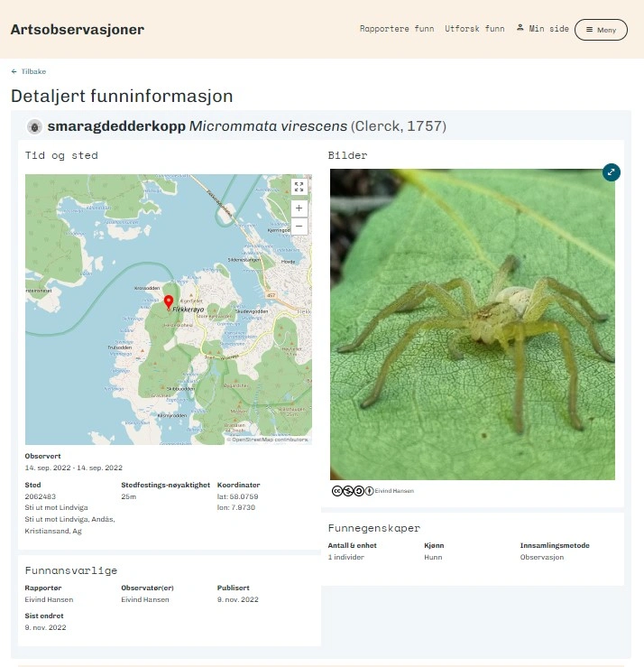
Task: Click the species name Micrommata virescens heading
Action: pos(268,126)
